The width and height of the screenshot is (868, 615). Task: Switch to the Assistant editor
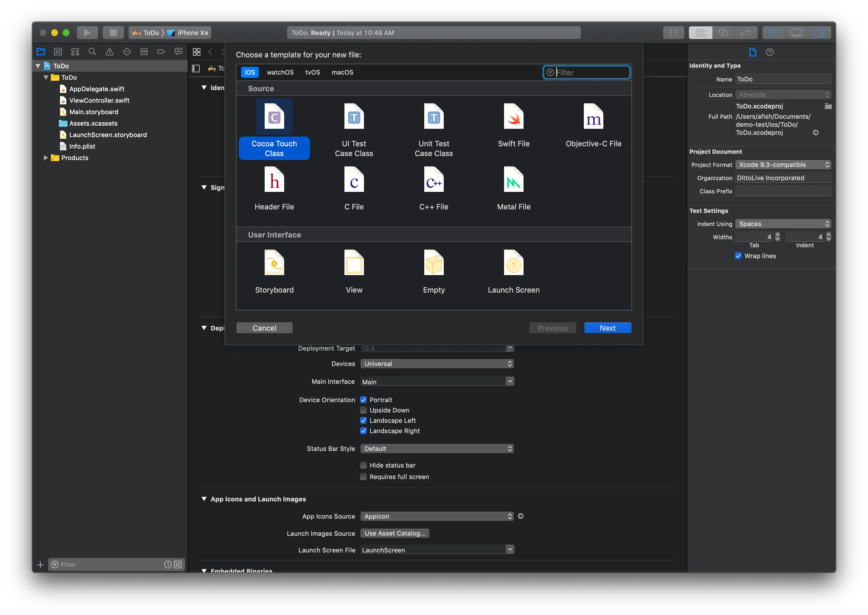(x=723, y=33)
